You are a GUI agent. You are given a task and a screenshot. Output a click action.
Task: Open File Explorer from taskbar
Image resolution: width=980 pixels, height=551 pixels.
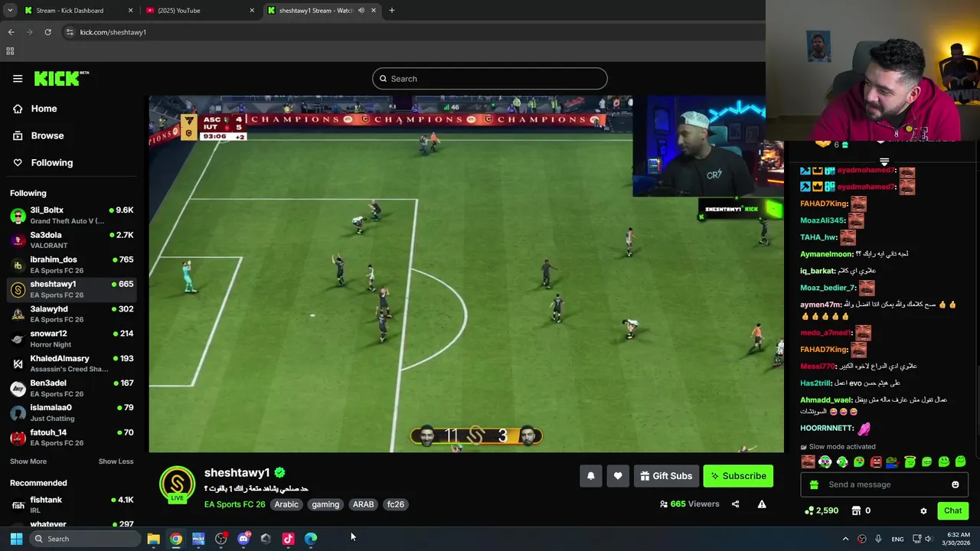point(153,539)
